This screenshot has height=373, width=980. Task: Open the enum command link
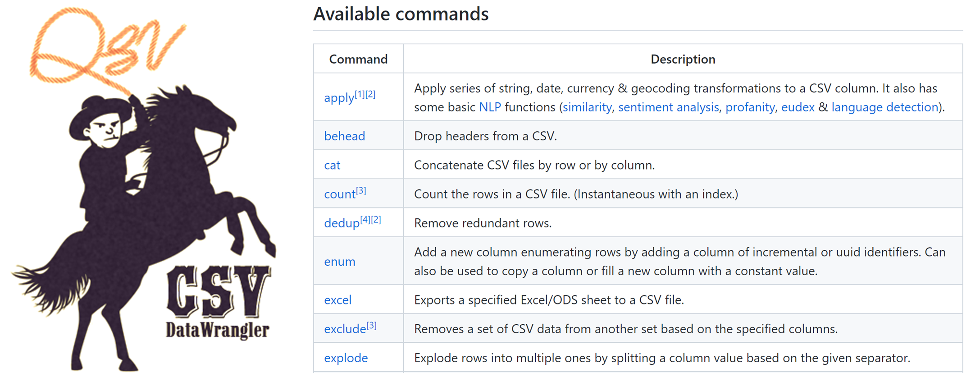click(x=340, y=262)
